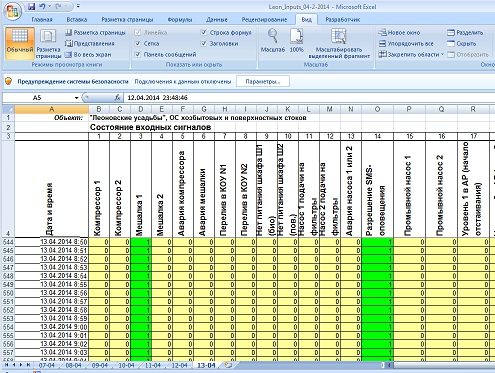The width and height of the screenshot is (495, 373).
Task: Click the insert new worksheet icon
Action: 228,365
